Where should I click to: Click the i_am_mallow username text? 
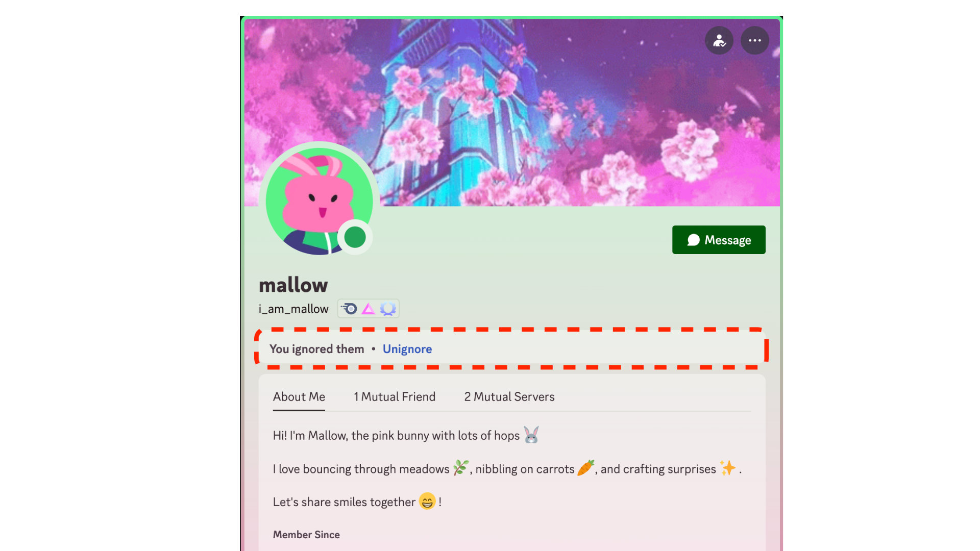click(293, 309)
